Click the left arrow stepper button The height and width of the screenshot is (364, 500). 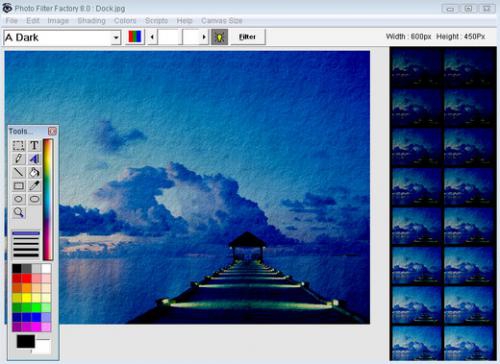pos(152,37)
